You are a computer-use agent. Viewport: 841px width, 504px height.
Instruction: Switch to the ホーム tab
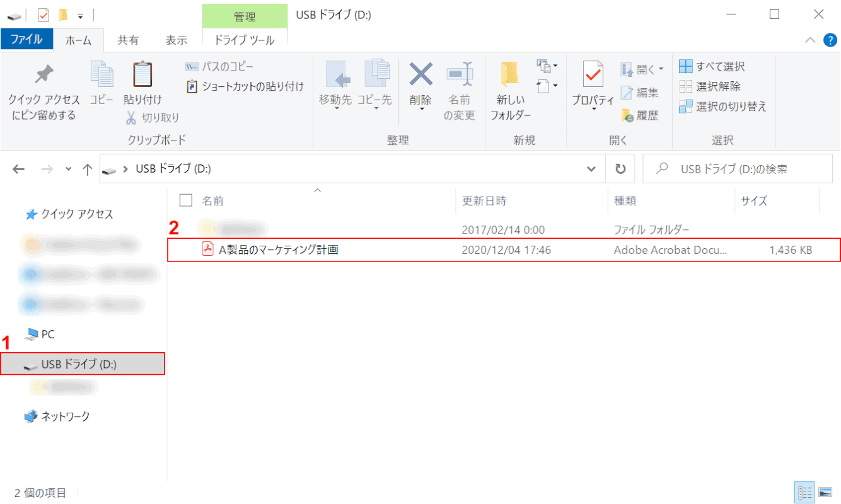79,40
